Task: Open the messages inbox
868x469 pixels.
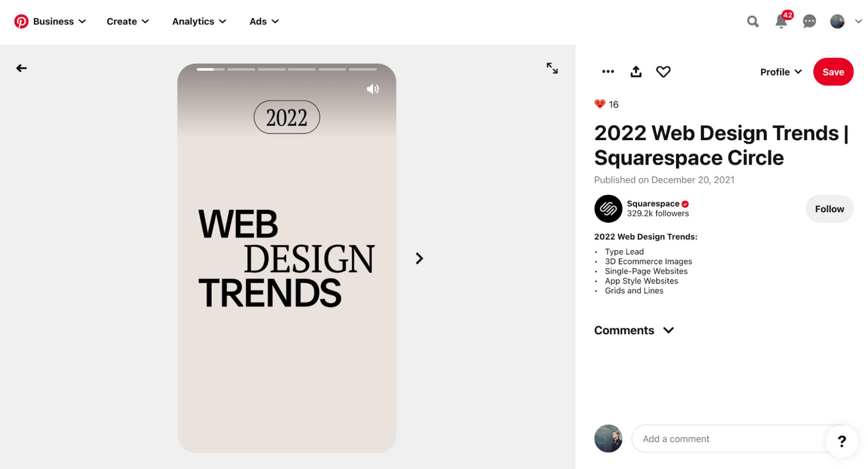Action: point(809,21)
